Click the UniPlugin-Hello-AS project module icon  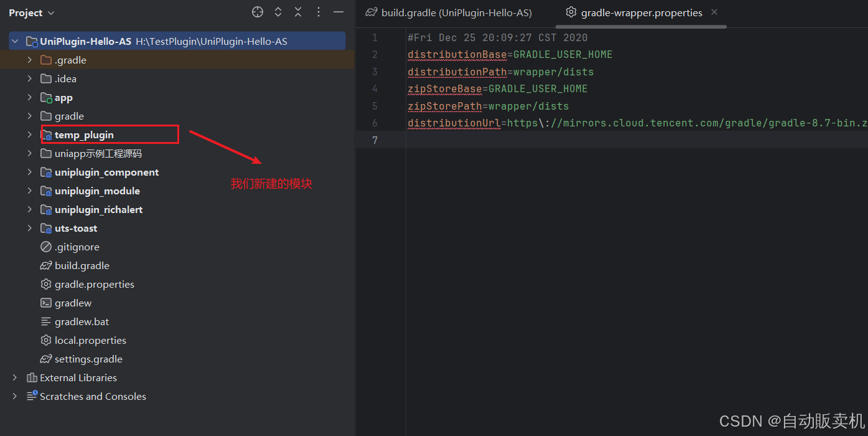tap(32, 42)
